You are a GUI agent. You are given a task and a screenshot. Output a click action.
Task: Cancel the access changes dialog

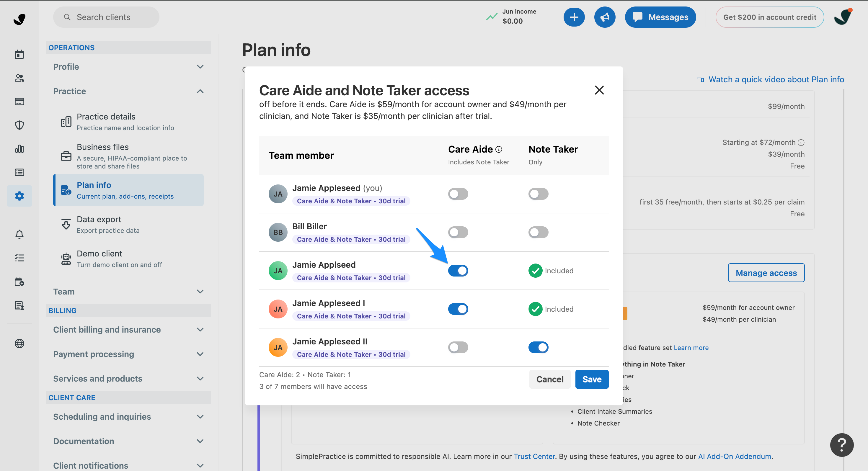[549, 379]
